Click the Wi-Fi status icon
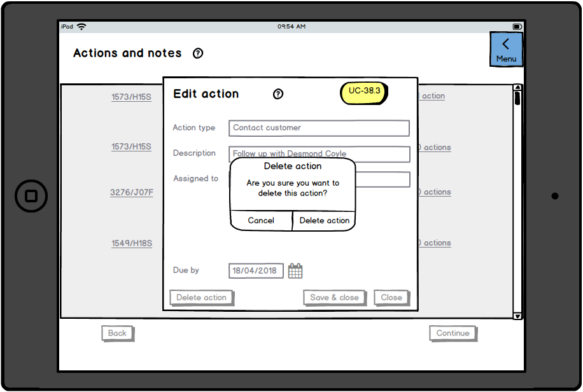Screen dimensions: 583x392 (x=81, y=26)
